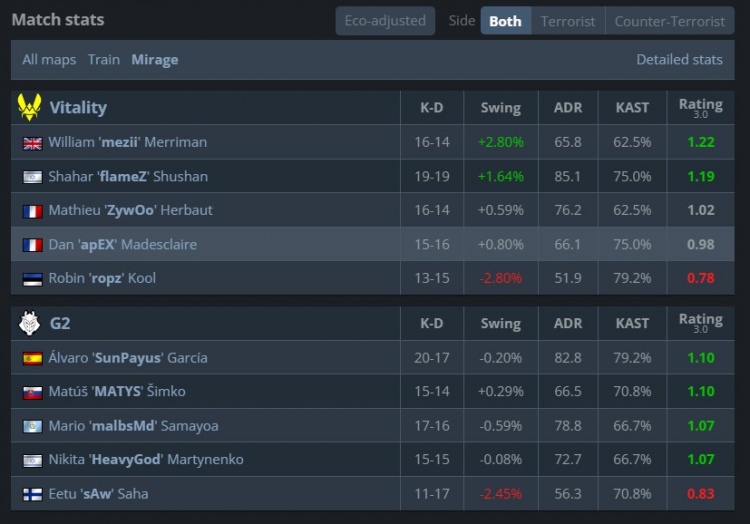
Task: Switch to the Train map tab
Action: (104, 60)
